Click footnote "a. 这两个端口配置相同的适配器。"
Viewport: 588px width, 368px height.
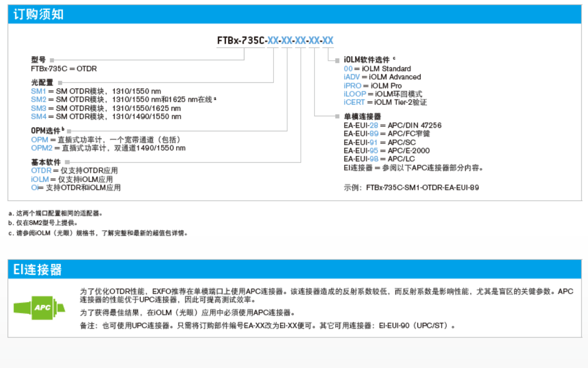coord(56,213)
